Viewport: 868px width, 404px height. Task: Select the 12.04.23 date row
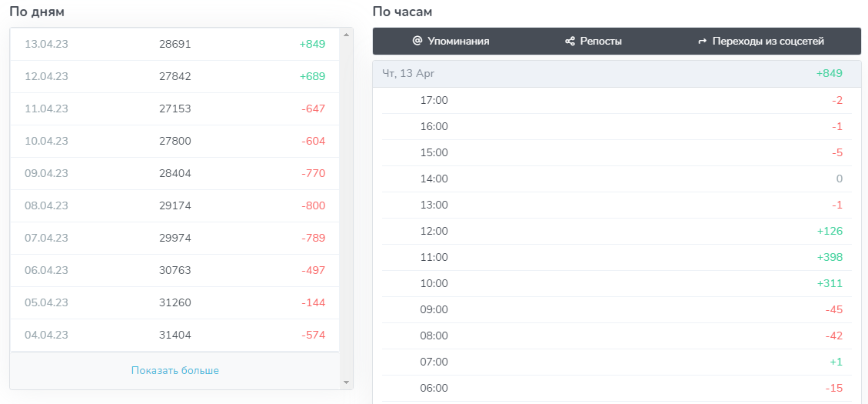point(175,76)
